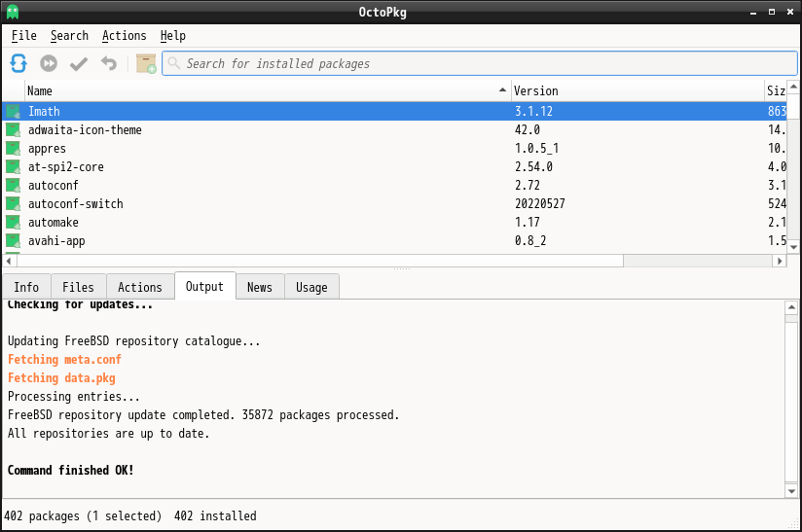Click package list scroll down arrow
The width and height of the screenshot is (802, 532).
[x=793, y=247]
